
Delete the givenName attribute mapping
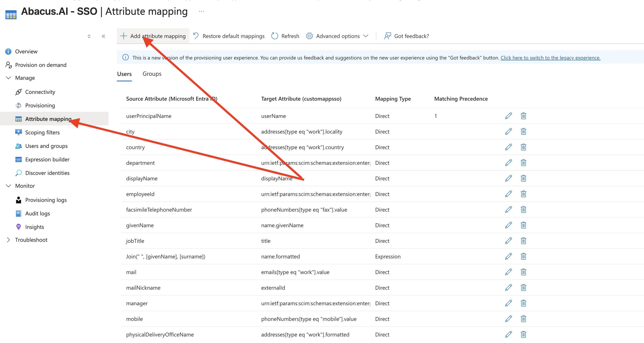[x=523, y=225]
